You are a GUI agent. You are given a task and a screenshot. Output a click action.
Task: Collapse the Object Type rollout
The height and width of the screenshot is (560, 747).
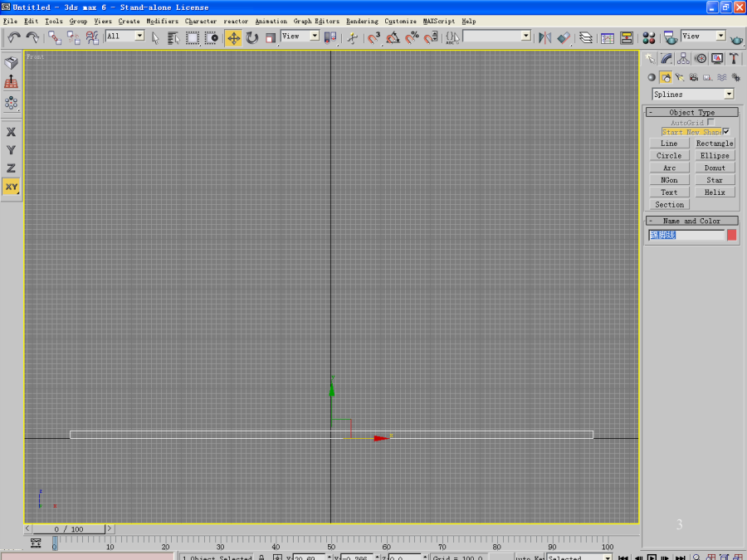(691, 112)
